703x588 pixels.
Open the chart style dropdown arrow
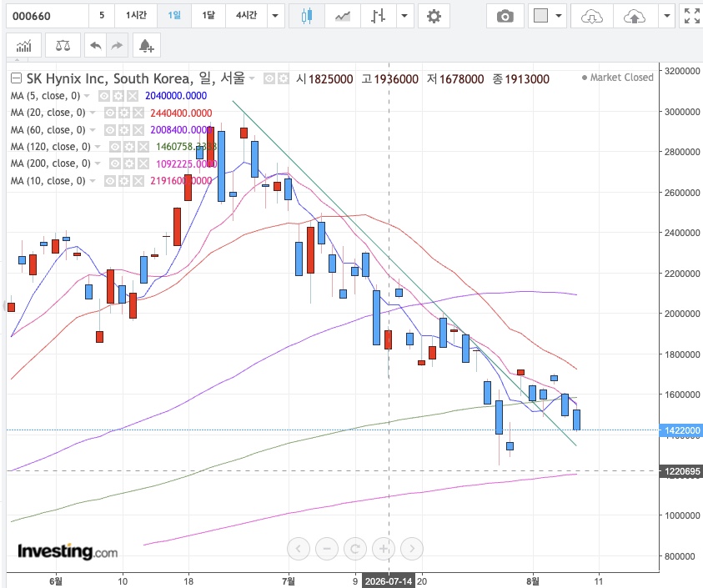(404, 16)
